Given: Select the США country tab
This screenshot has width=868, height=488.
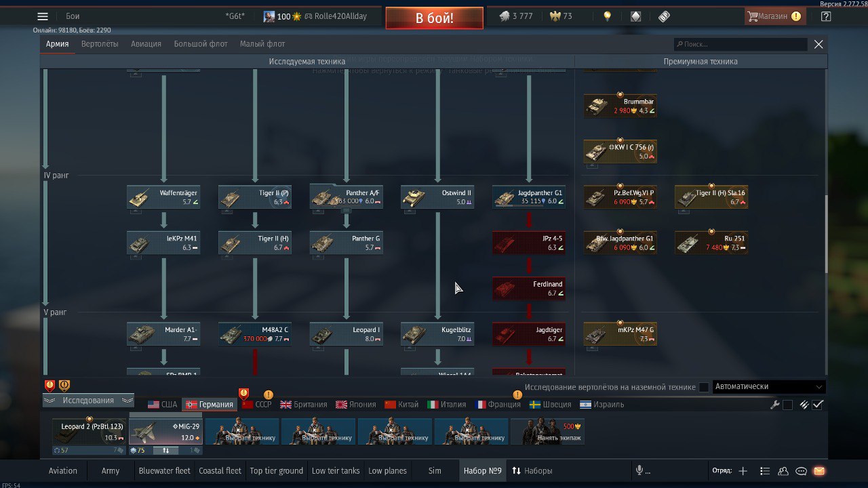Looking at the screenshot, I should tap(162, 405).
